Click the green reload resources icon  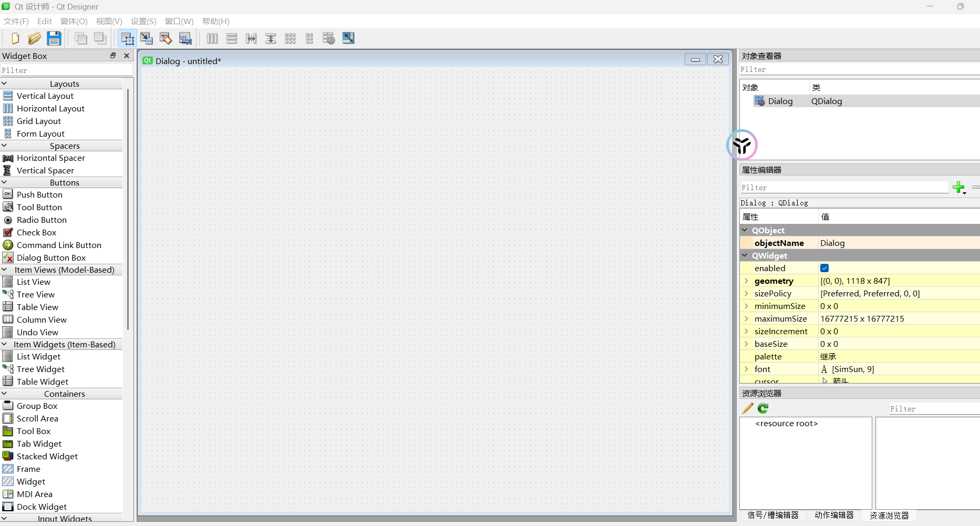click(764, 408)
